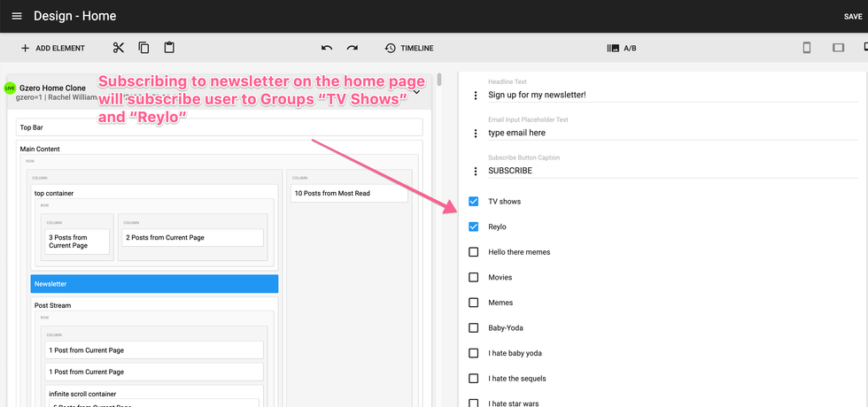Uncheck the Reylo group checkbox
Viewport: 868px width, 407px height.
pos(474,227)
